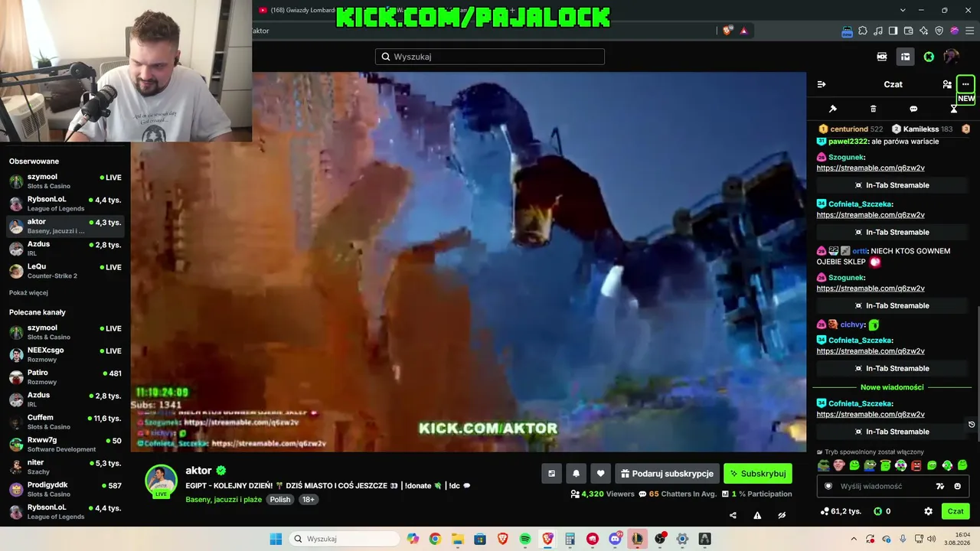
Task: Click the green K balance counter showing 0
Action: tap(882, 511)
